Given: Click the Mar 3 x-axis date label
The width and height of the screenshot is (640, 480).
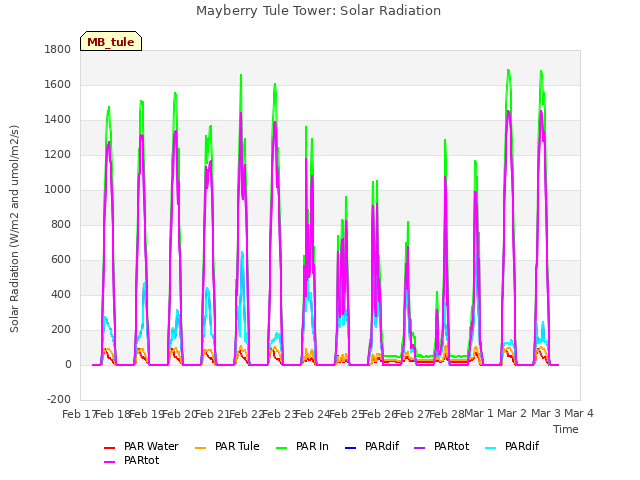Looking at the screenshot, I should pos(546,413).
